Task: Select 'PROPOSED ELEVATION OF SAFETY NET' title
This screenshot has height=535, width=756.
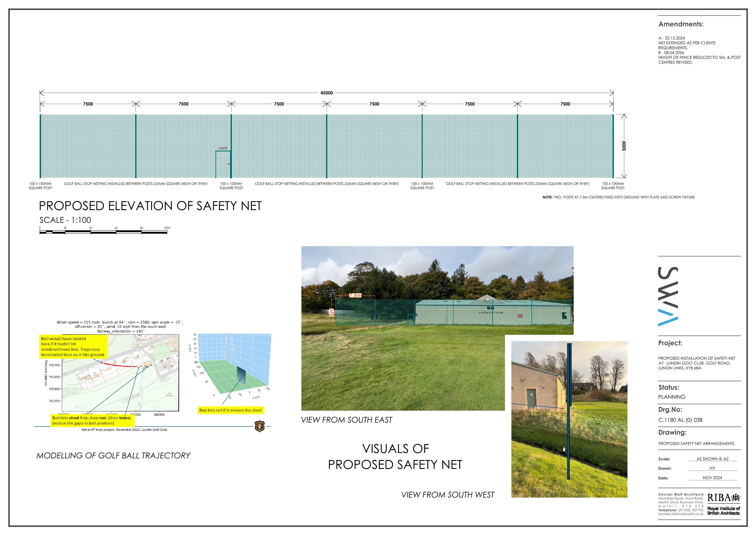Action: point(150,206)
